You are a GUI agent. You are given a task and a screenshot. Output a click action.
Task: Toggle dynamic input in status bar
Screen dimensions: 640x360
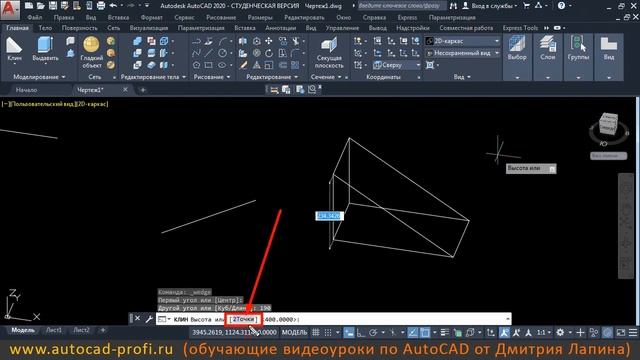(x=349, y=333)
